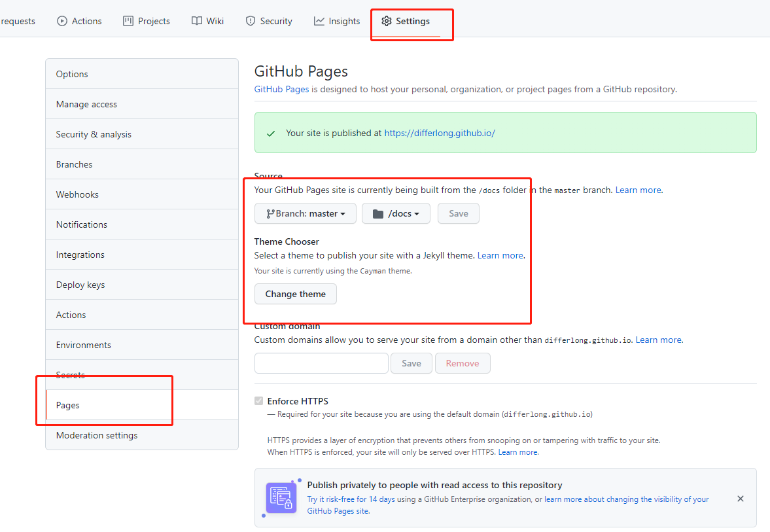Select Environments in the sidebar
Image resolution: width=770 pixels, height=532 pixels.
(x=142, y=345)
